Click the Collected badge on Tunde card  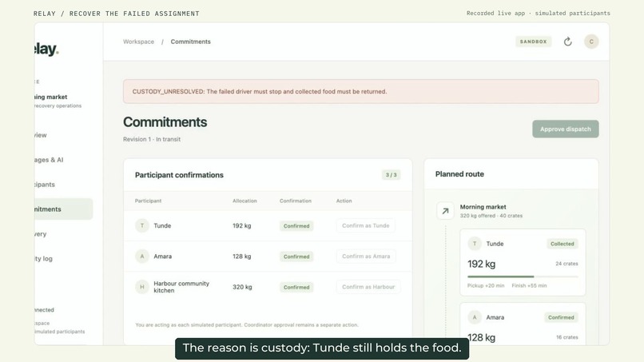pos(562,244)
